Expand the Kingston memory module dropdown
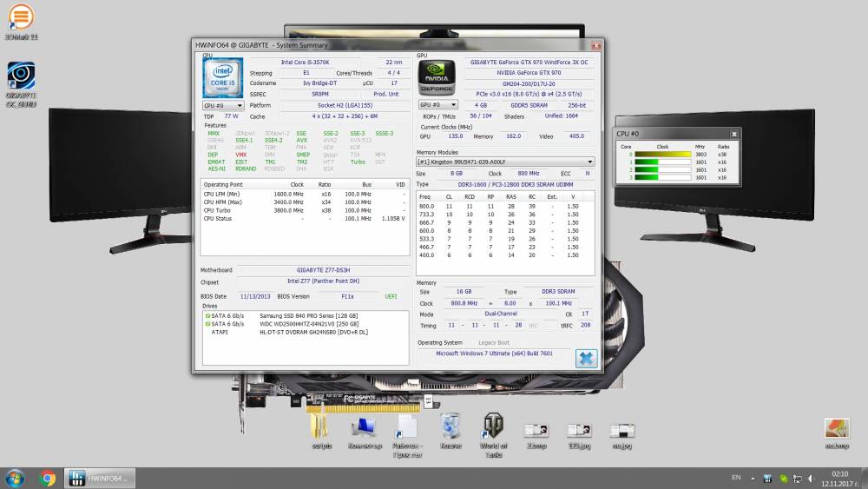868x489 pixels. click(505, 162)
